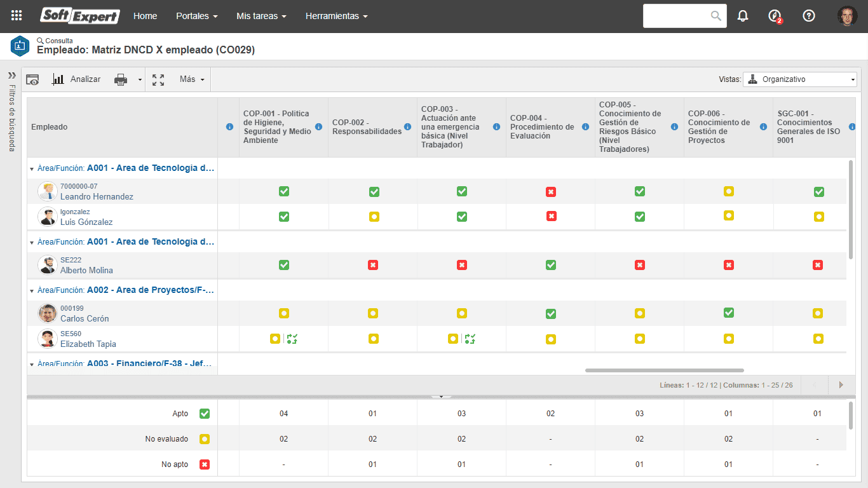Click info icon for COP-002 Responsabilidades
The image size is (868, 488).
point(407,127)
